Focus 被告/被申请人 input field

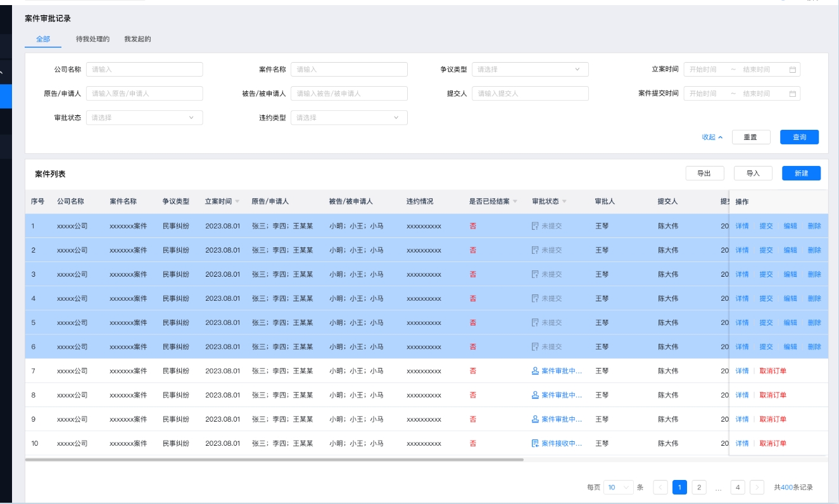(x=349, y=94)
